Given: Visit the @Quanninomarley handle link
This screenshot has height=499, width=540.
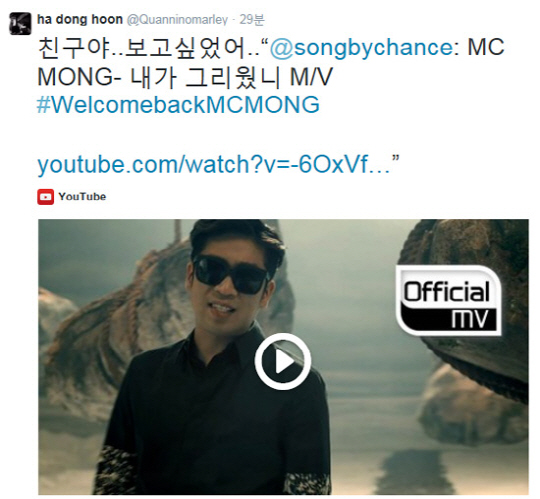Looking at the screenshot, I should pyautogui.click(x=177, y=20).
